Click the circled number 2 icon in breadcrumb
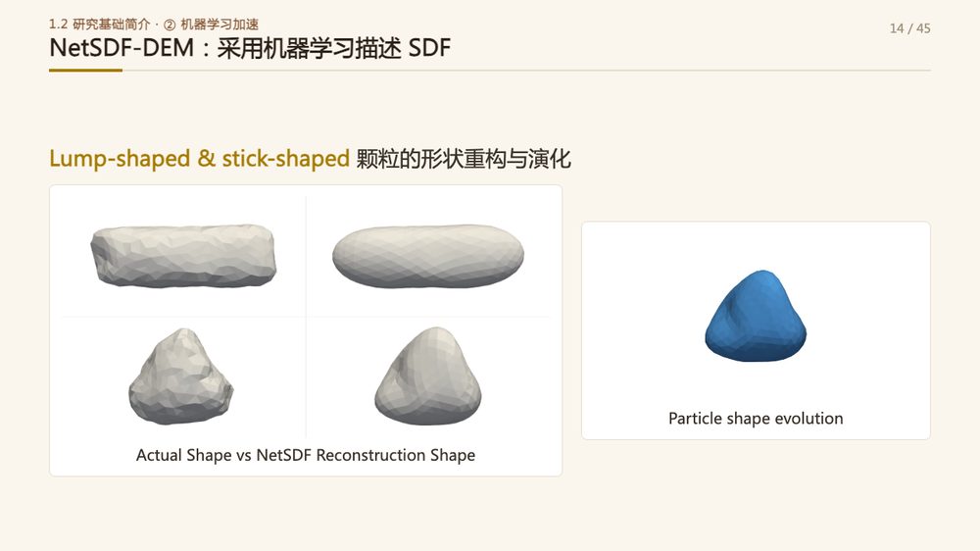 pos(170,25)
